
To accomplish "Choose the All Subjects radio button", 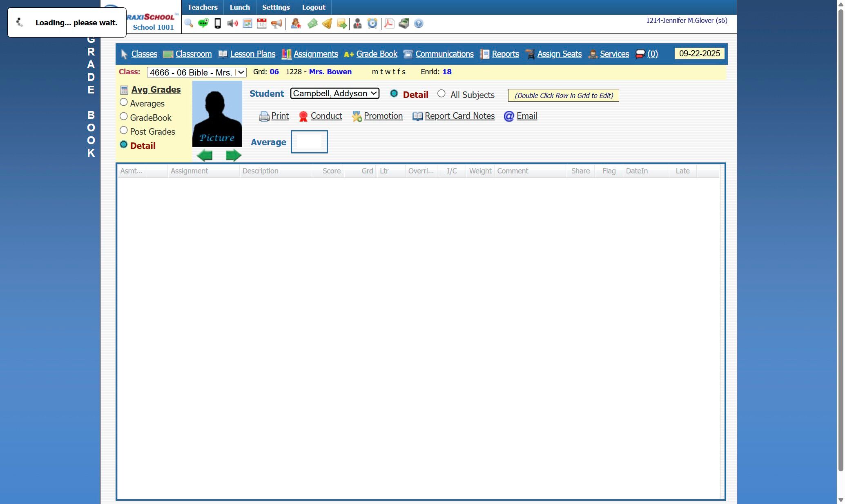I will click(x=441, y=94).
